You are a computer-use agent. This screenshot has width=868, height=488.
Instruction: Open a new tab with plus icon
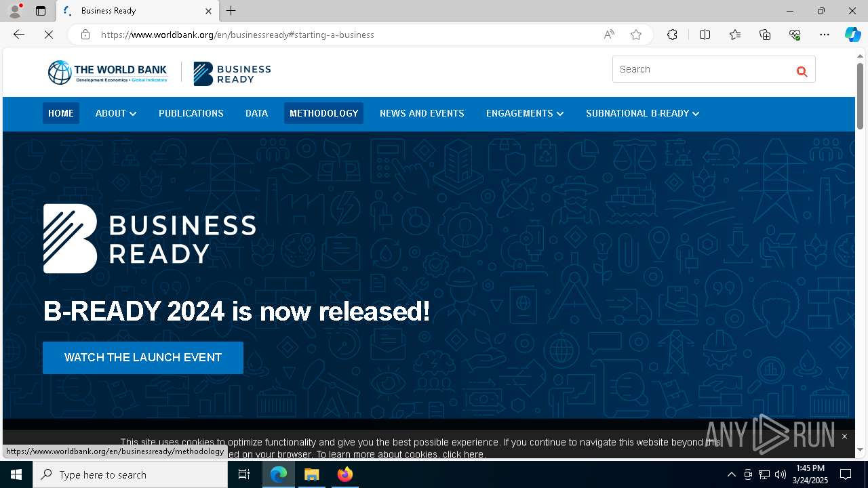pyautogui.click(x=231, y=11)
